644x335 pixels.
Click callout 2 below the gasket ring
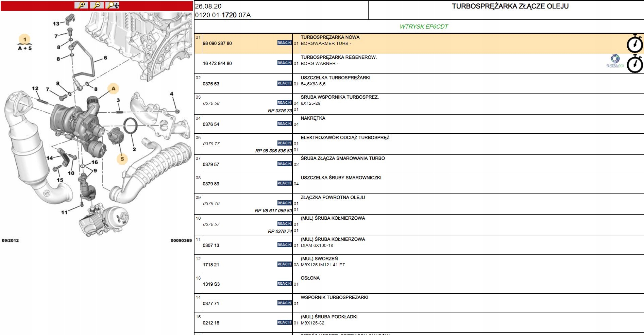134,149
